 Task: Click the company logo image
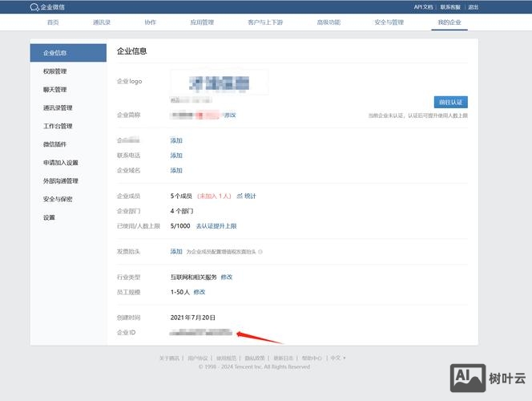pos(220,83)
